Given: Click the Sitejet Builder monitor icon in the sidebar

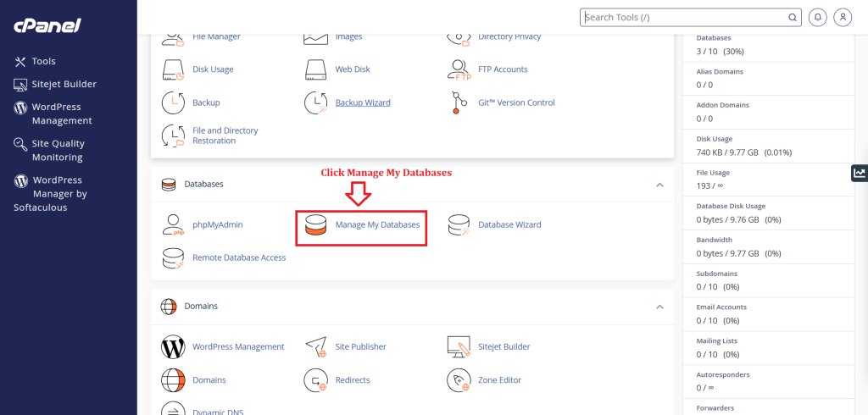Looking at the screenshot, I should pos(20,85).
